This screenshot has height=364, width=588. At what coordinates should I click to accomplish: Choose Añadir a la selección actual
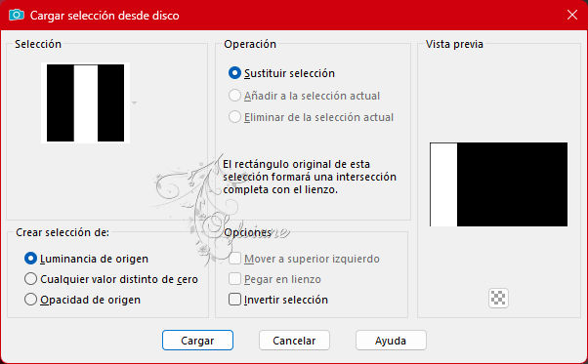click(x=304, y=96)
